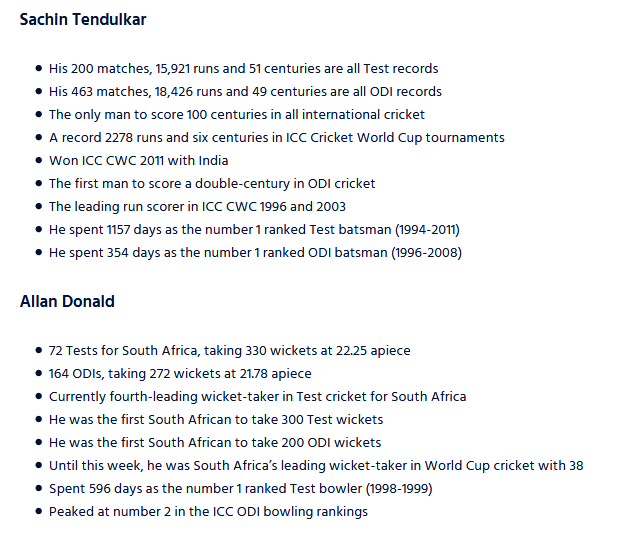Click the 164 ODIs, 272 wickets line
The height and width of the screenshot is (536, 624).
pos(180,374)
